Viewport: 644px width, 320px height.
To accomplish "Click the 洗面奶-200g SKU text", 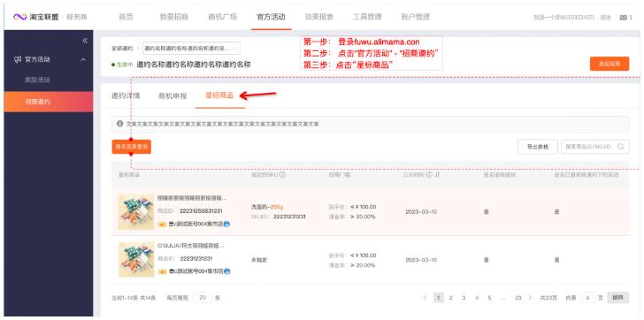I will (267, 207).
